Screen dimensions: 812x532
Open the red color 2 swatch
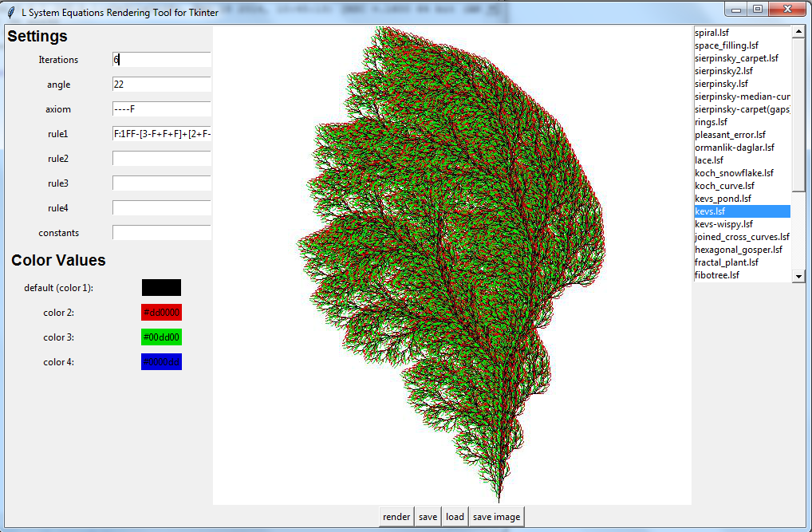coord(161,313)
